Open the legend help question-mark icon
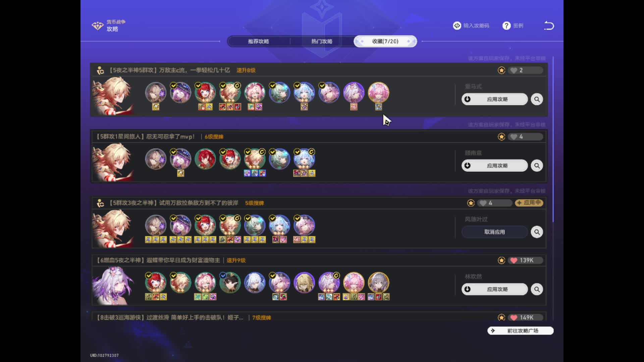644x362 pixels. pyautogui.click(x=506, y=26)
